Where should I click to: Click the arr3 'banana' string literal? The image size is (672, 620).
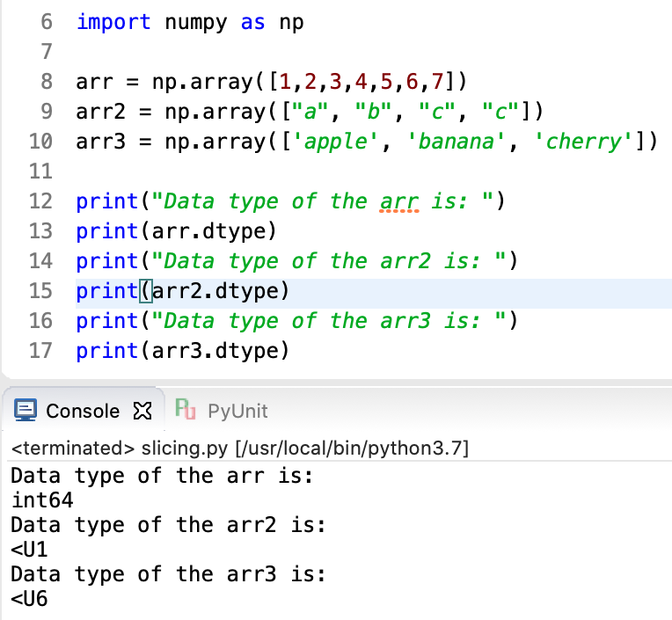(456, 142)
